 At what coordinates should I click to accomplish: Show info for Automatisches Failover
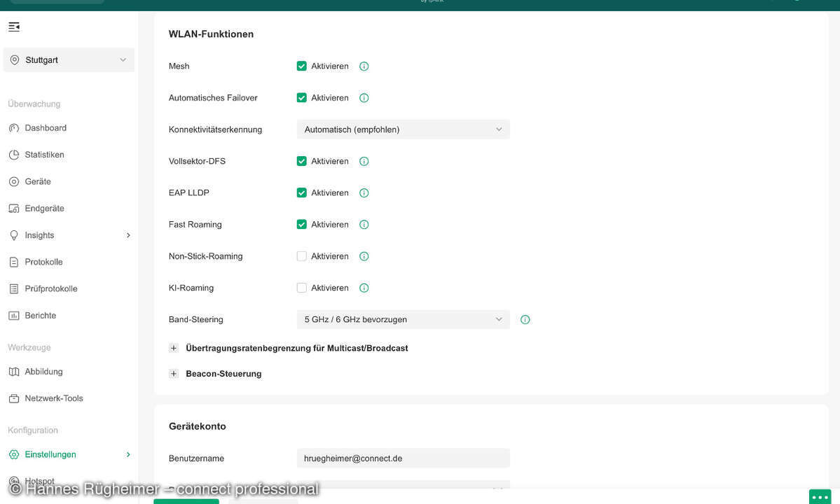click(364, 98)
